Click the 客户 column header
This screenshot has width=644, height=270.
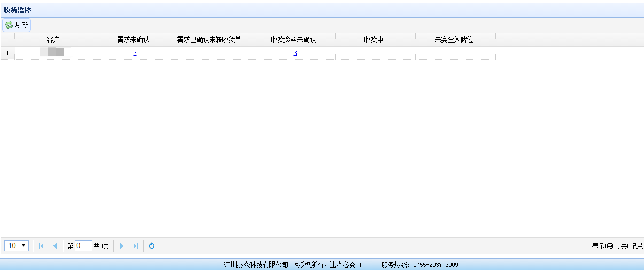(55, 40)
